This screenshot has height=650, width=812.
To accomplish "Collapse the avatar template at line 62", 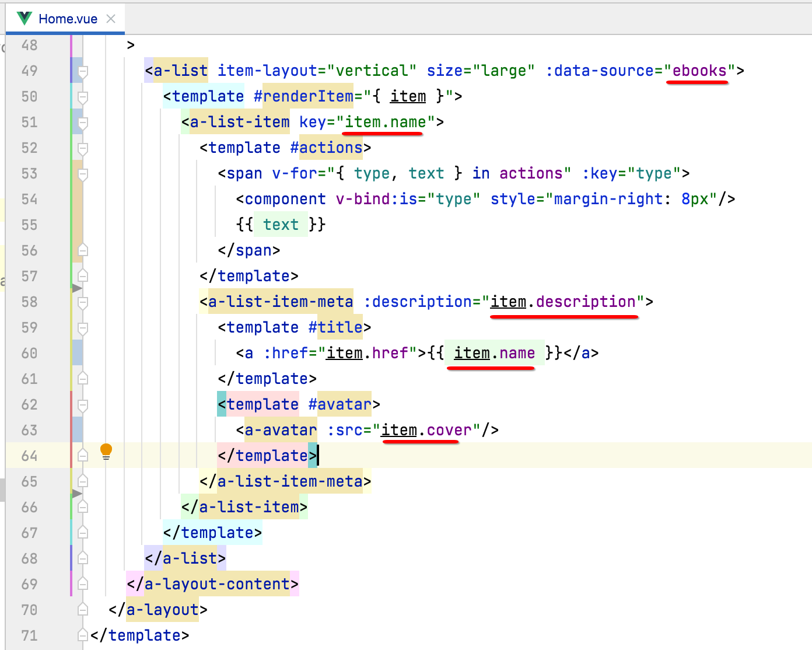I will [x=83, y=405].
